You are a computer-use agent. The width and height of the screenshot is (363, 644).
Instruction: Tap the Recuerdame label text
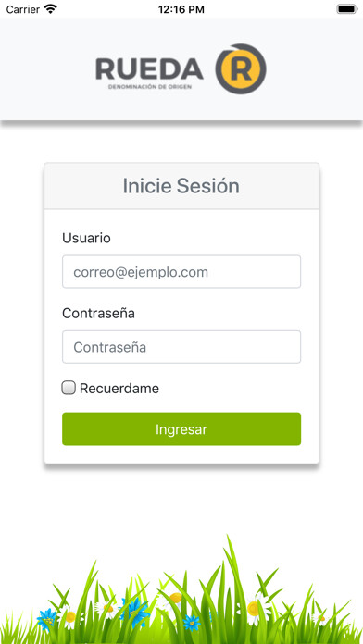tap(119, 388)
